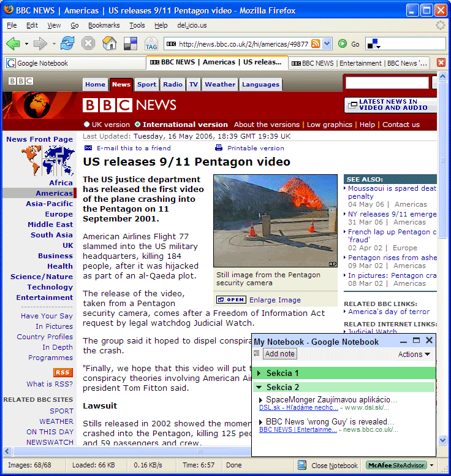This screenshot has width=451, height=476.
Task: Click the orange RSS badge in sidebar
Action: coord(63,372)
